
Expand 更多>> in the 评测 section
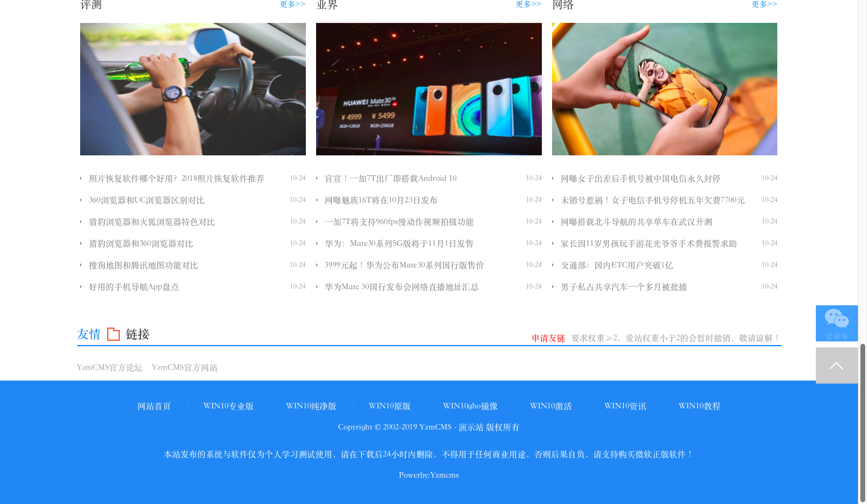pyautogui.click(x=293, y=4)
